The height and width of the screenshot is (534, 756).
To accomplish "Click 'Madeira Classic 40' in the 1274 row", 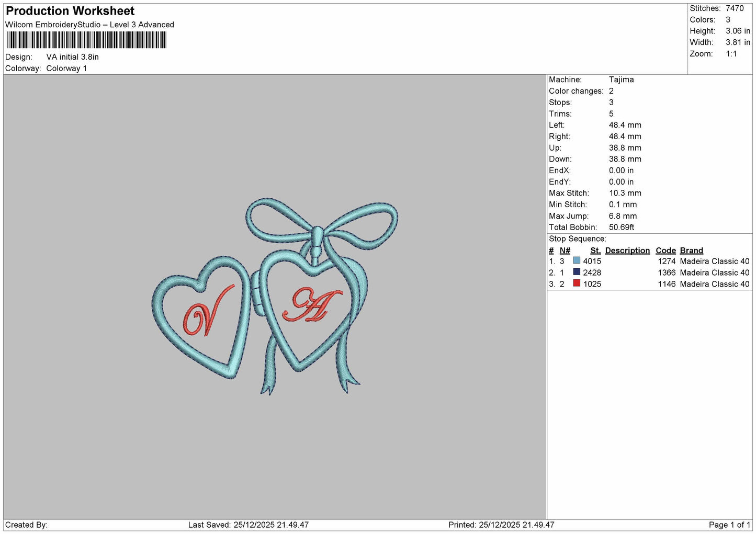I will click(x=715, y=261).
